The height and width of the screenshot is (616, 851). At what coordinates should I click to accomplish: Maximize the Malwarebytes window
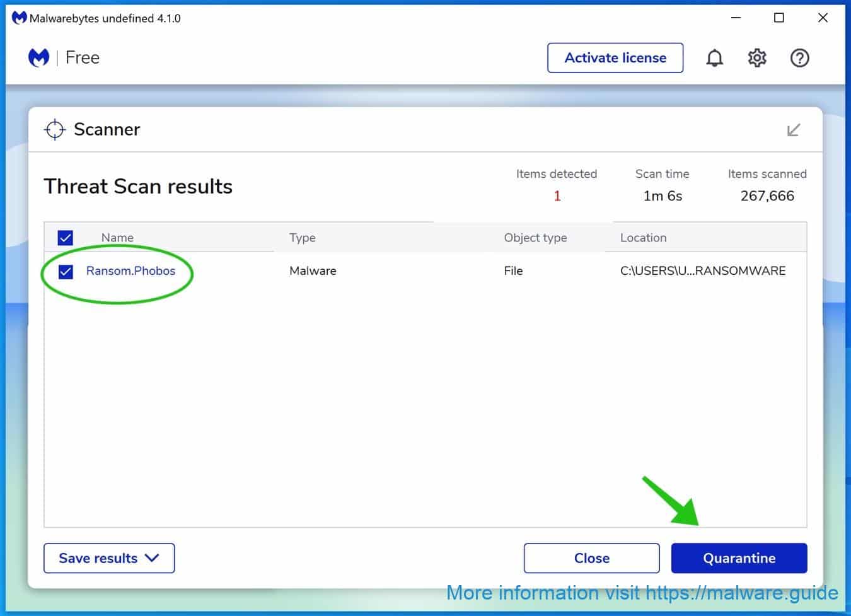coord(779,18)
